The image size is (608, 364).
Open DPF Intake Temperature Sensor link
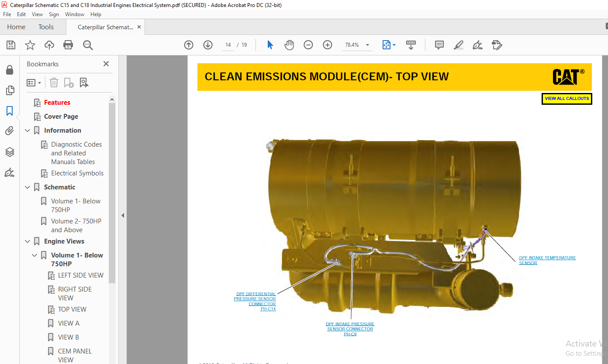pos(547,261)
